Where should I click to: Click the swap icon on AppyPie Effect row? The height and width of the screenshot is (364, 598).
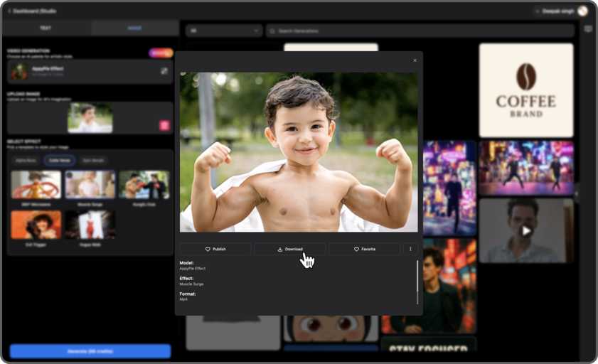[x=164, y=71]
